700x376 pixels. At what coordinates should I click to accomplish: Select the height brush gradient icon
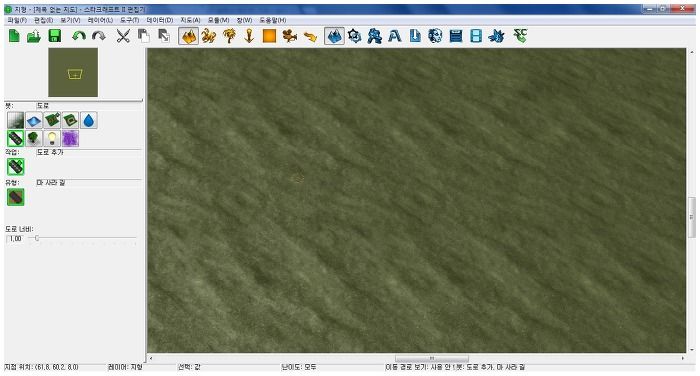tap(16, 121)
